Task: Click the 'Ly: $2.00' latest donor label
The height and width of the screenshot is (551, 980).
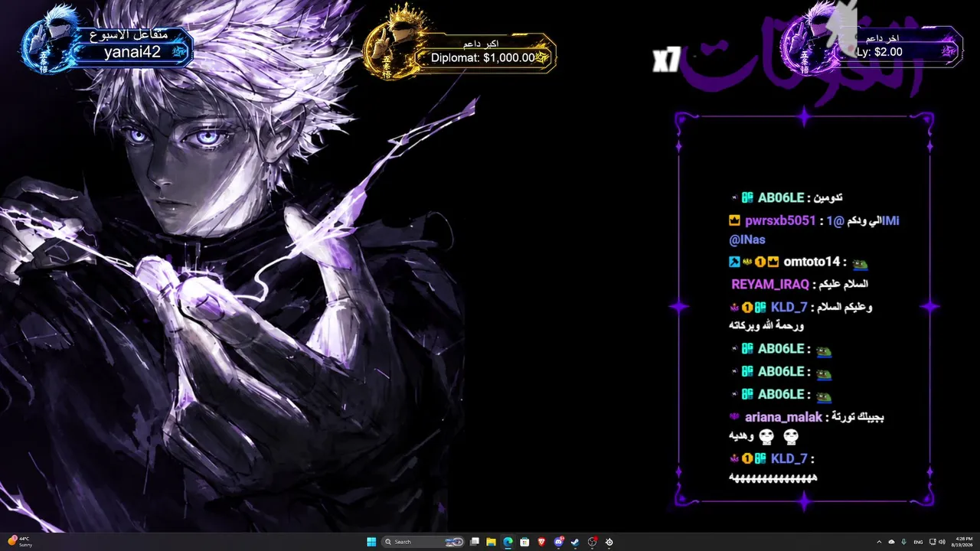Action: [x=879, y=52]
